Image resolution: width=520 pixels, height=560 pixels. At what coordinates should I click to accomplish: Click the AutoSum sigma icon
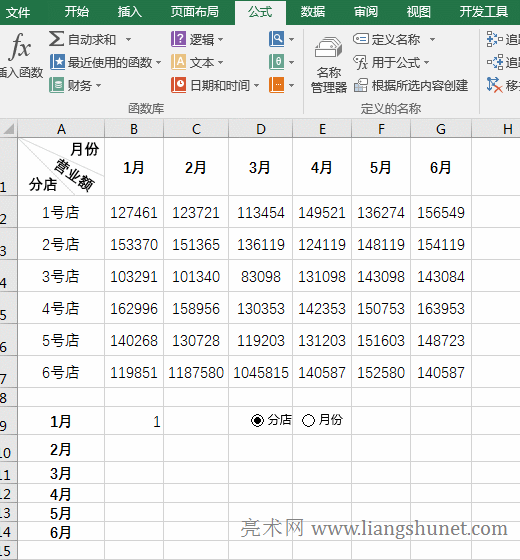coord(56,39)
